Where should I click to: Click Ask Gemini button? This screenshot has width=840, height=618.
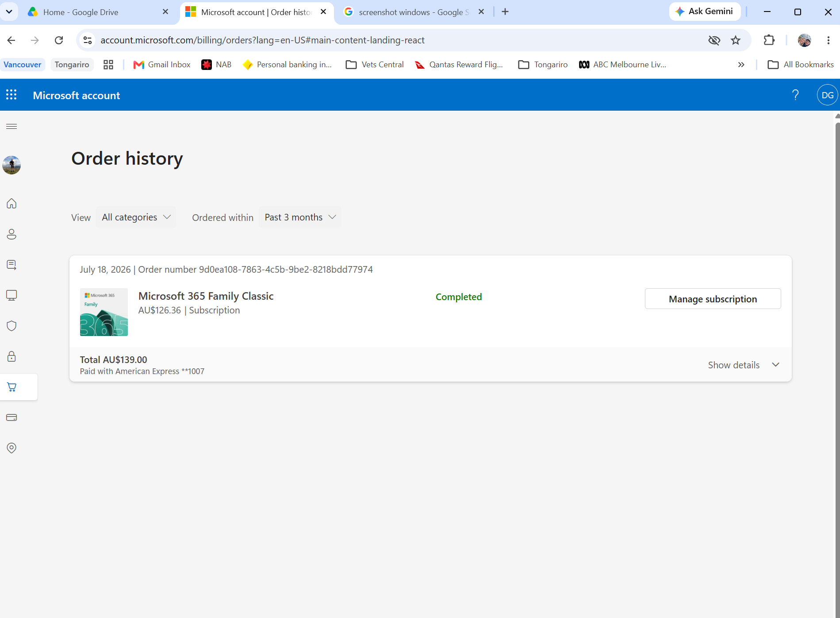click(705, 12)
